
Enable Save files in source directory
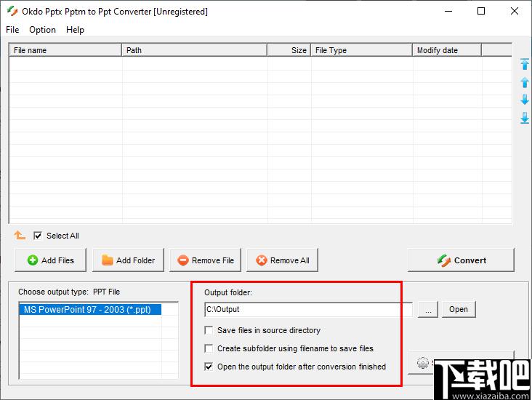pyautogui.click(x=209, y=330)
